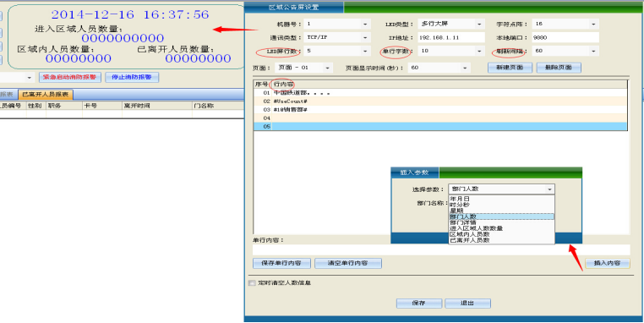This screenshot has height=323, width=644.
Task: Click the 单行内容 text field
Action: click(441, 249)
